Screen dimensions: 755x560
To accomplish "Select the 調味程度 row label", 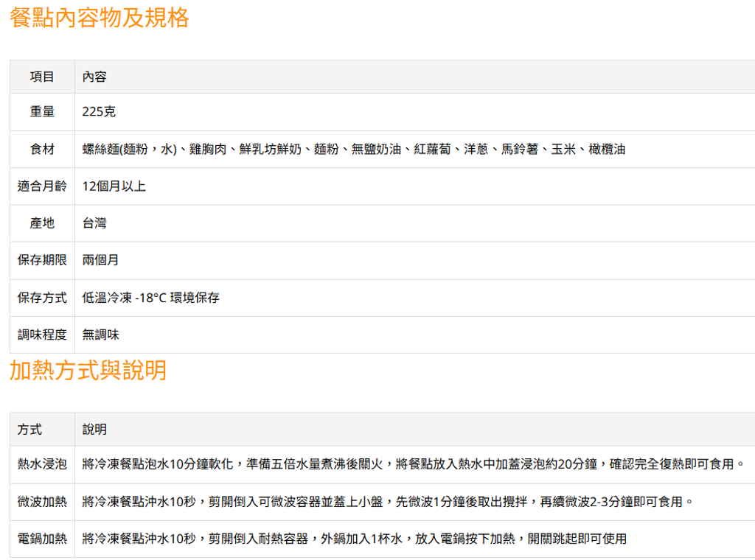I will point(42,335).
